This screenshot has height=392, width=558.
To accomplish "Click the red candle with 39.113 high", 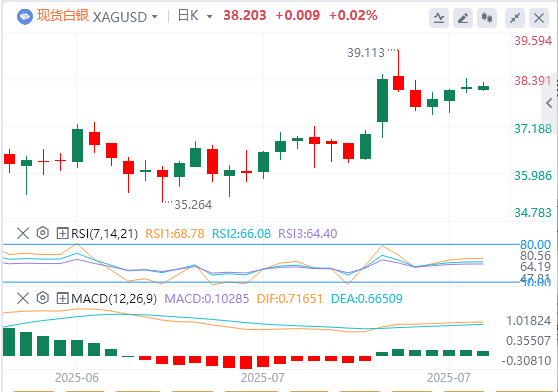I will pyautogui.click(x=399, y=83).
